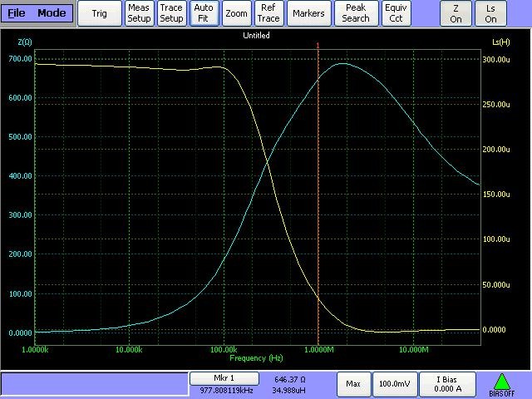This screenshot has height=399, width=532.
Task: Click the 100.00k frequency axis tick
Action: (224, 350)
